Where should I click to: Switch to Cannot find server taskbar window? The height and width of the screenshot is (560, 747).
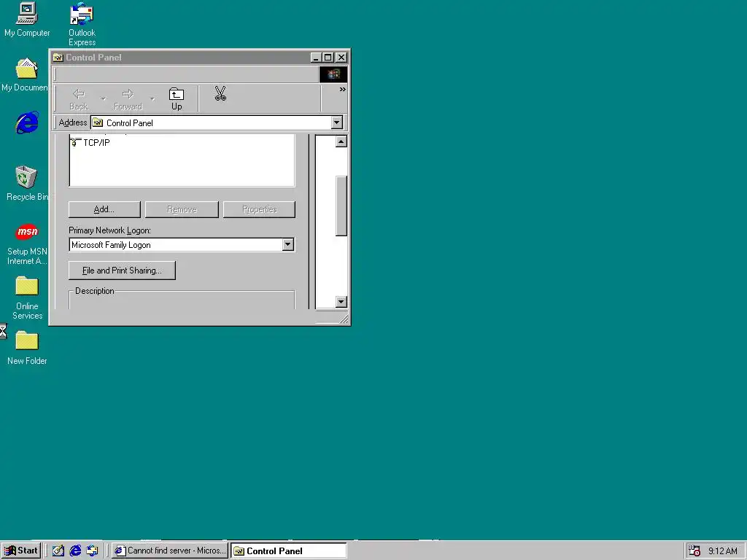[x=169, y=551]
